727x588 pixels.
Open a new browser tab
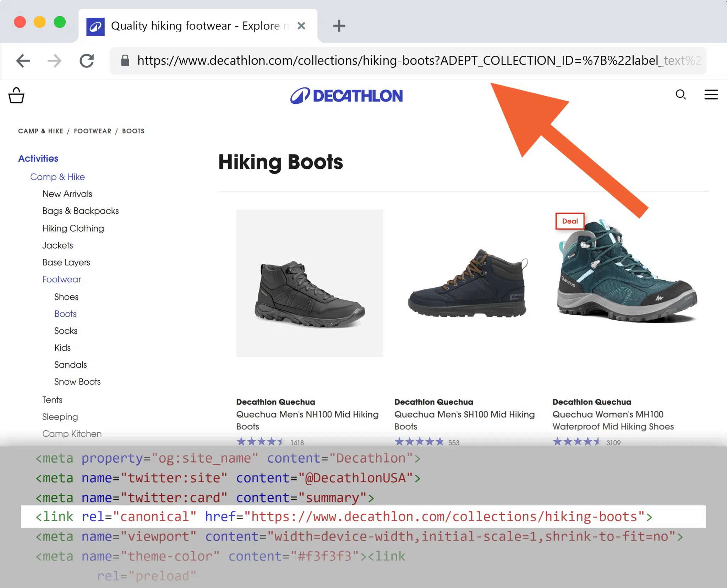coord(339,26)
